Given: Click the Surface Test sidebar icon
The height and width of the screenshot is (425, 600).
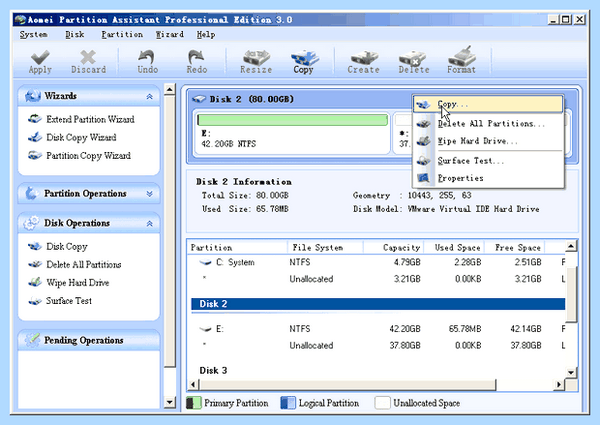Looking at the screenshot, I should click(x=35, y=301).
